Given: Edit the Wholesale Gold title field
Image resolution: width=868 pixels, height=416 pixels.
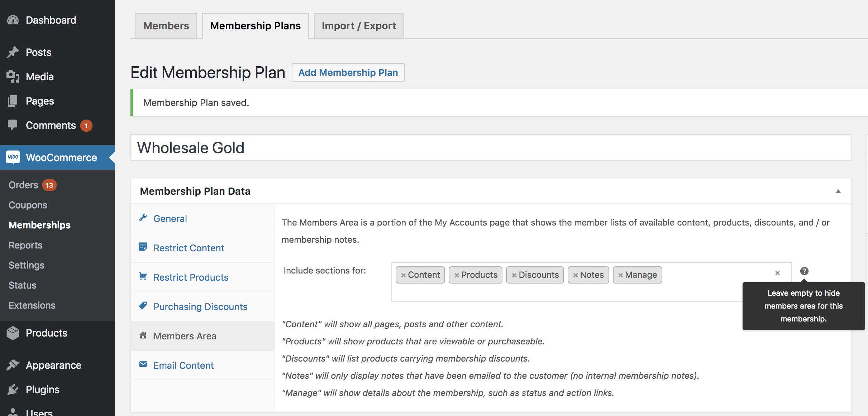Looking at the screenshot, I should (490, 148).
